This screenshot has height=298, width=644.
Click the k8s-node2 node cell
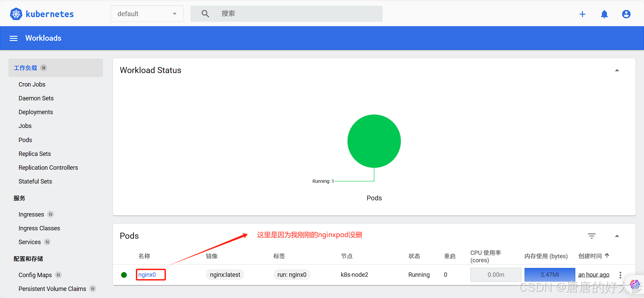click(354, 275)
